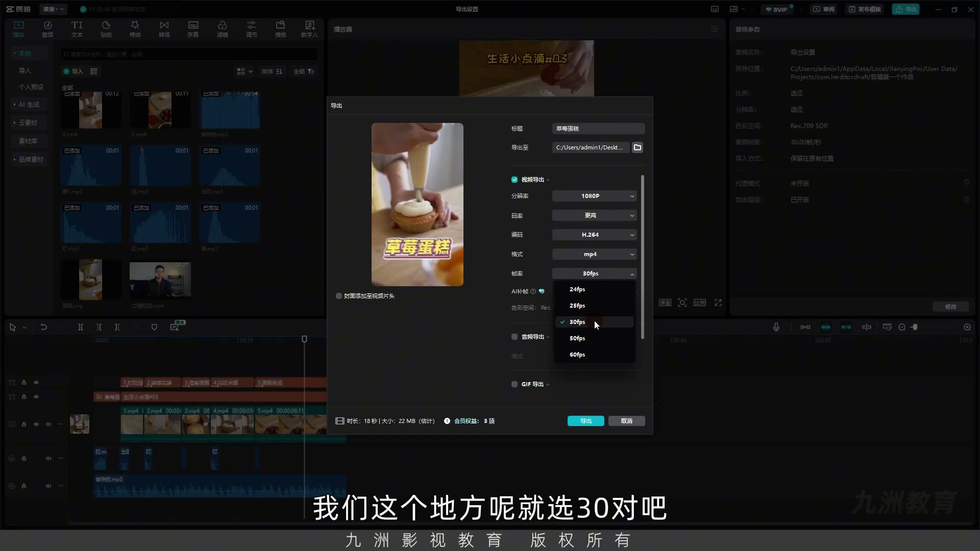Open the 媒体 tab
980x551 pixels.
click(19, 29)
